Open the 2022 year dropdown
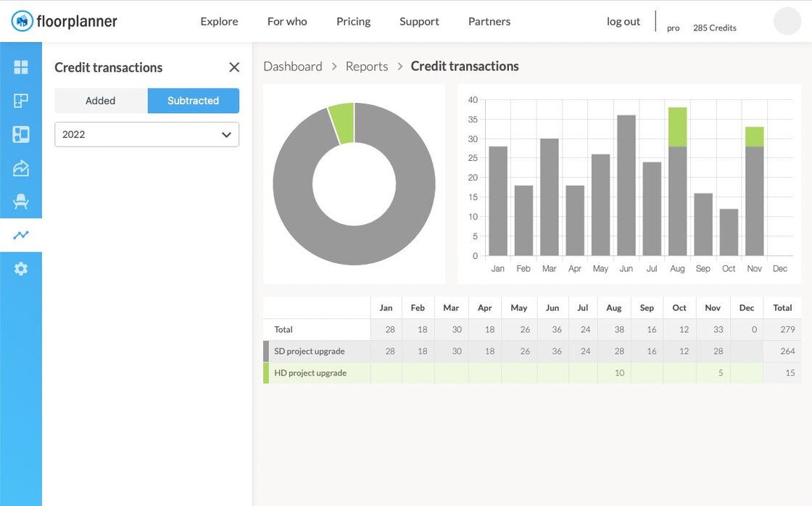Screen dimensions: 812x506 [146, 135]
